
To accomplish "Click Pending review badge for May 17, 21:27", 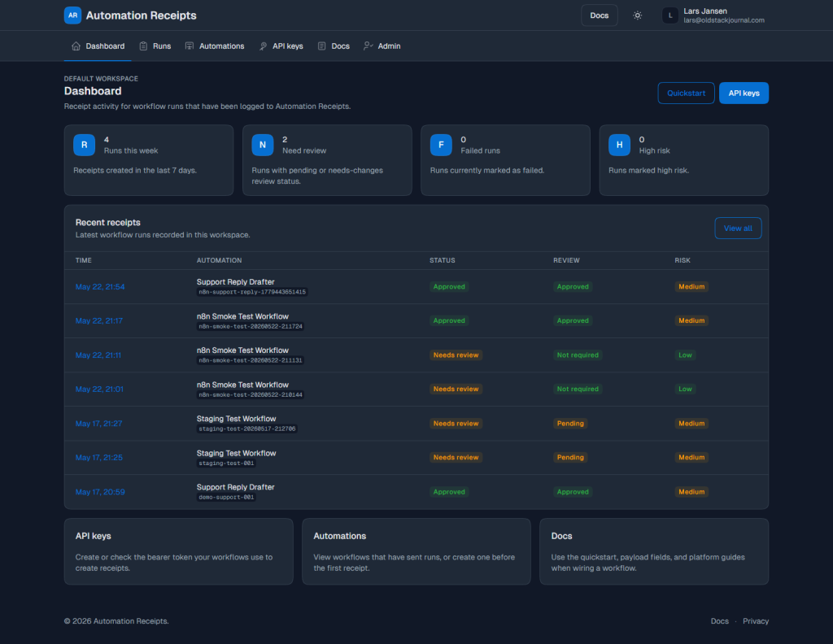I will click(570, 424).
